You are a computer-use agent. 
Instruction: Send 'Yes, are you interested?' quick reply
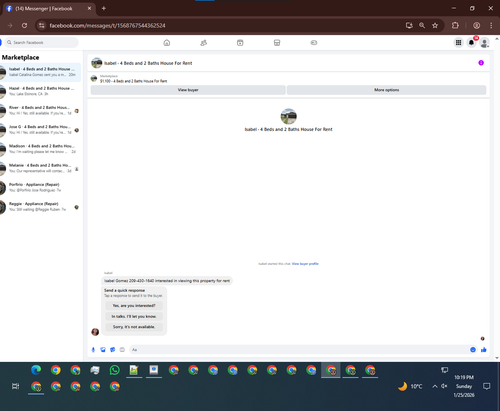(134, 306)
